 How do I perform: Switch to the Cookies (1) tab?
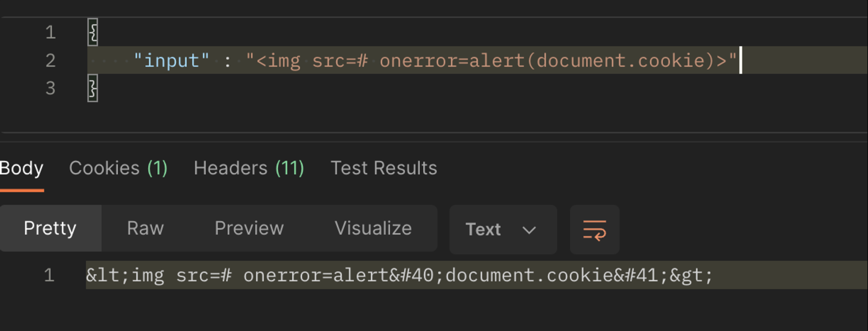coord(118,168)
